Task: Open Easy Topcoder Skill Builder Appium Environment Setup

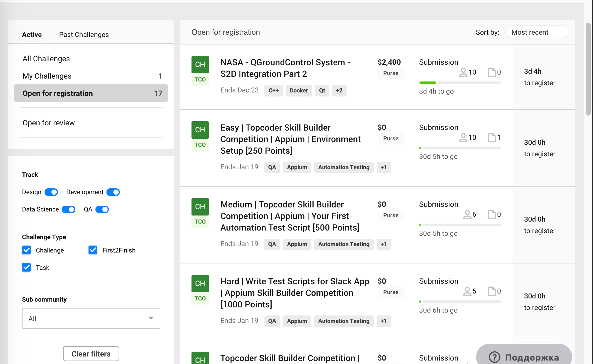Action: 290,139
